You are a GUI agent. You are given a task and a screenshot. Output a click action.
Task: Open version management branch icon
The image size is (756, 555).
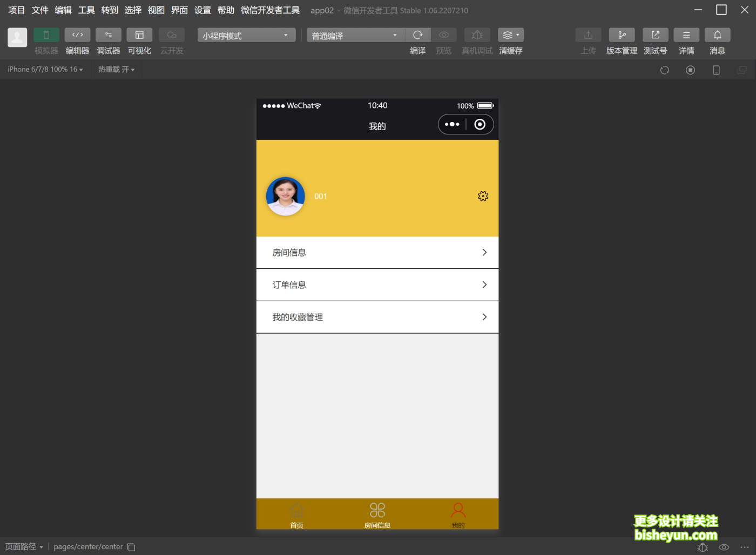click(x=622, y=35)
